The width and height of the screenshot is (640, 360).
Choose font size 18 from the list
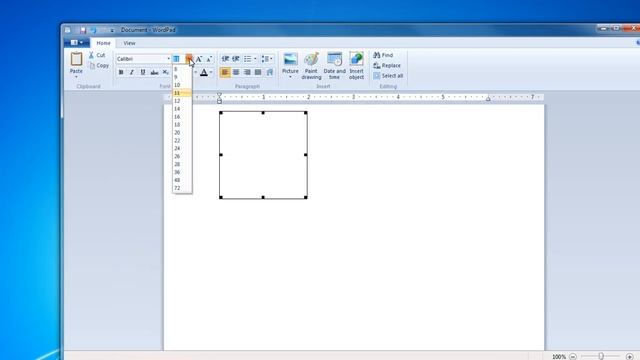click(182, 124)
